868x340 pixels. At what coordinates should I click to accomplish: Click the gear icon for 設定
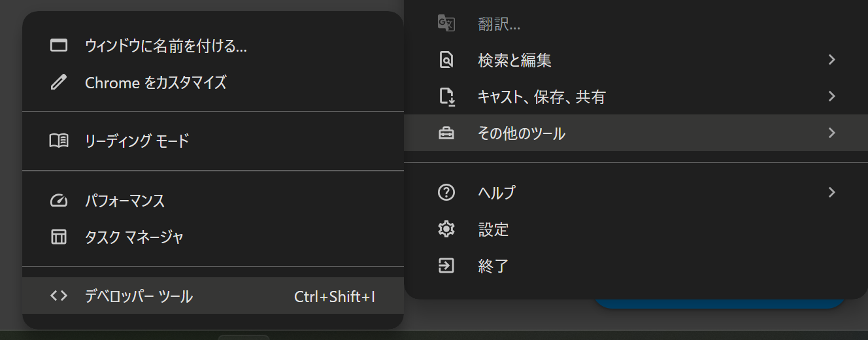(x=446, y=229)
